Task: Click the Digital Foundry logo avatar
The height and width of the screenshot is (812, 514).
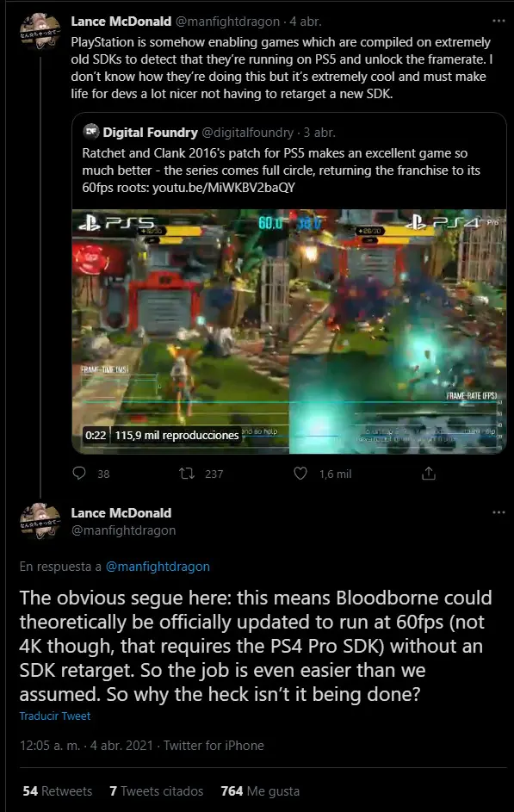Action: 91,132
